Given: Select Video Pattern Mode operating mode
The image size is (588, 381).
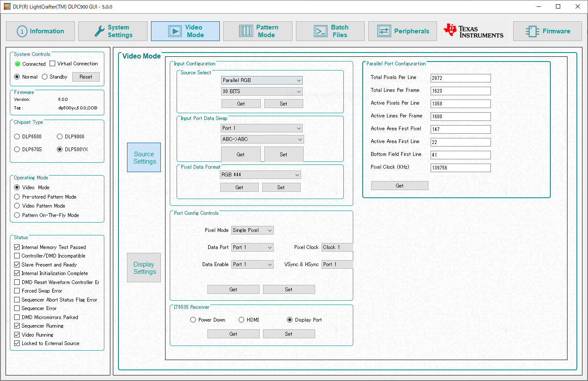Looking at the screenshot, I should pos(17,206).
